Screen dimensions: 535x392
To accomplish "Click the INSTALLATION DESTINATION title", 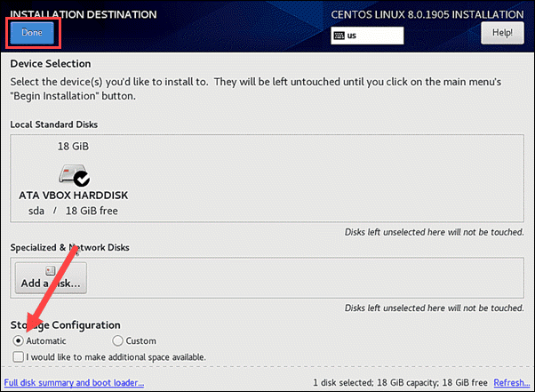I will point(84,14).
